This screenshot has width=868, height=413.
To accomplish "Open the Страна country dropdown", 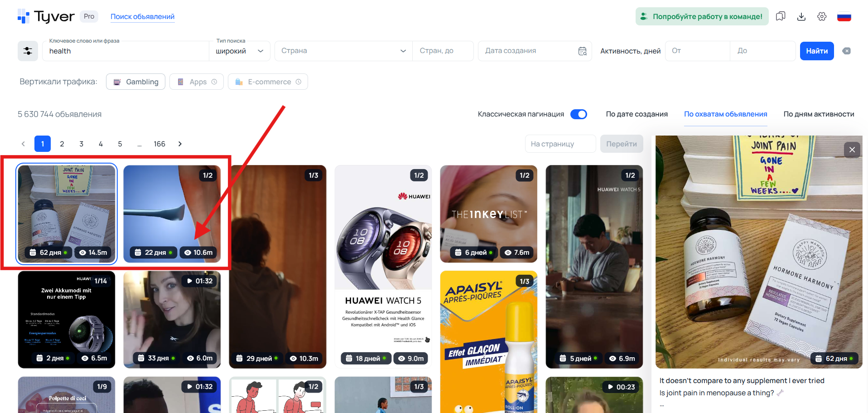I will (343, 51).
